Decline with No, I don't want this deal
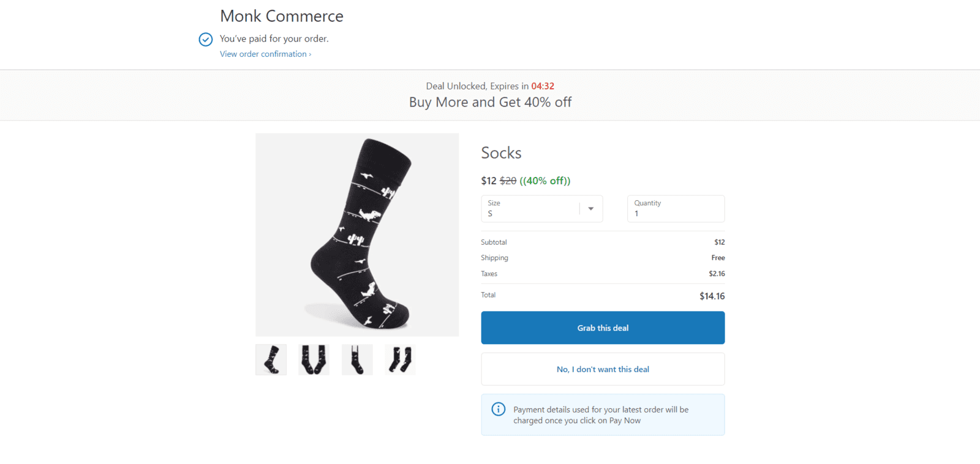This screenshot has width=980, height=464. pyautogui.click(x=602, y=369)
